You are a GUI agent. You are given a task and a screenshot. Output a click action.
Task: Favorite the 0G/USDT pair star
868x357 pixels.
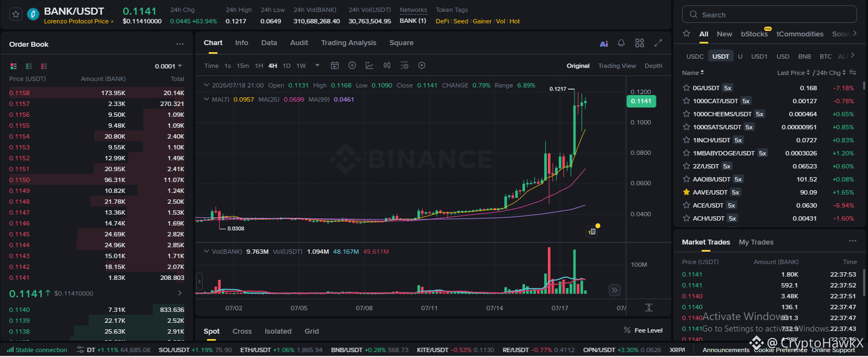[686, 87]
